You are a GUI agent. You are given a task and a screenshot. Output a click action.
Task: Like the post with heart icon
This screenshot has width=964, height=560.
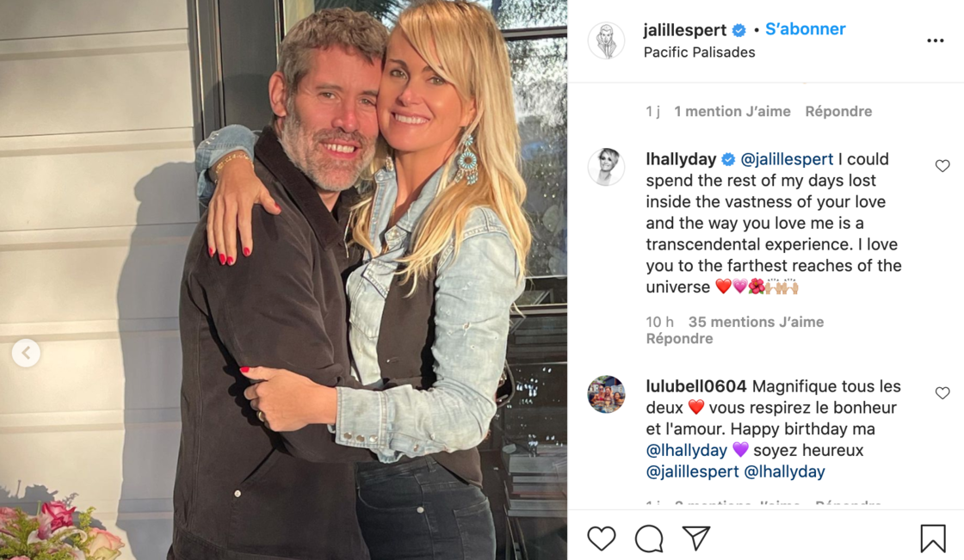[x=602, y=538]
